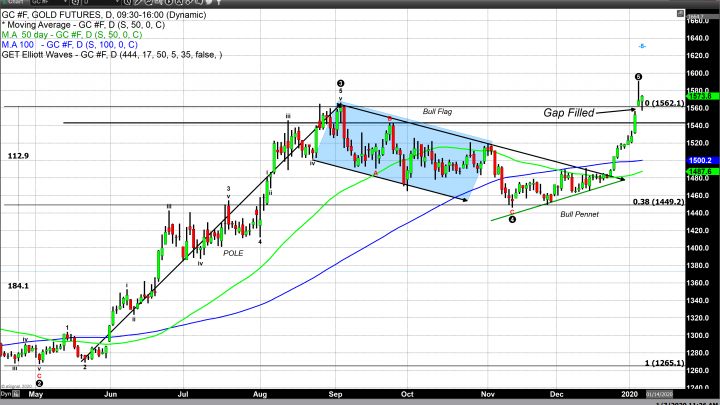The width and height of the screenshot is (720, 405).
Task: Click the Bull Pennet text label
Action: coord(578,215)
